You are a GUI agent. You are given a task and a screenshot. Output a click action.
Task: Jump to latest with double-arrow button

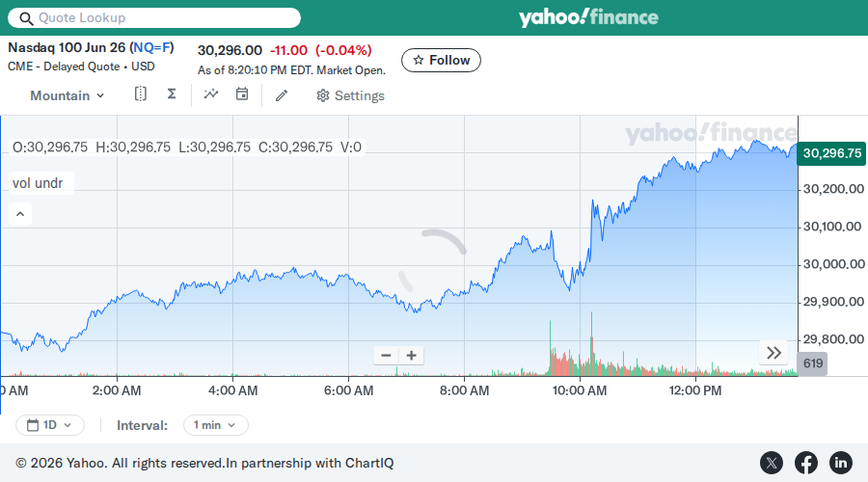773,353
